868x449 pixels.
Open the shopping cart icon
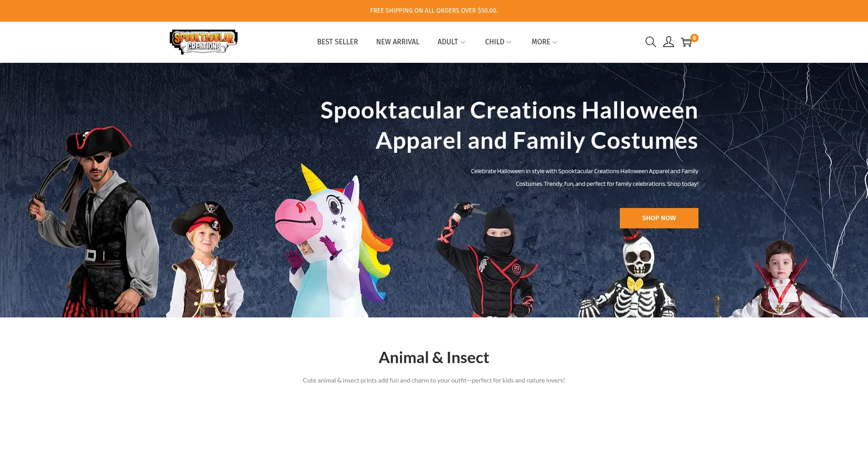click(x=686, y=43)
